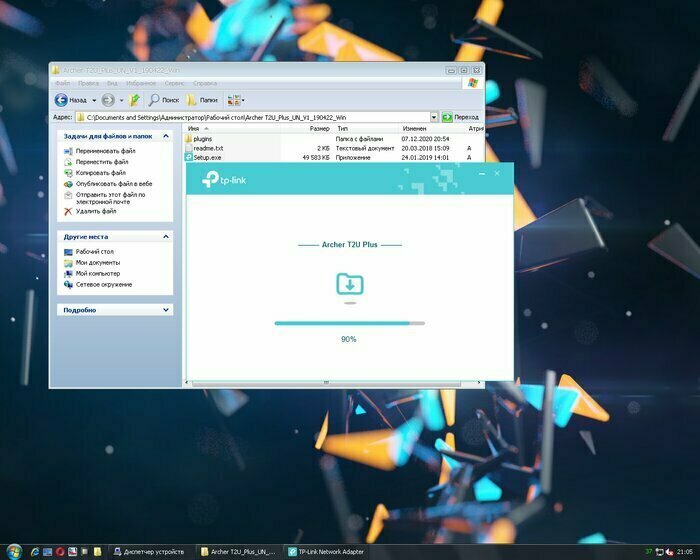Click the Windows flag logo in Explorer
Viewport: 700px width, 560px height.
[473, 83]
